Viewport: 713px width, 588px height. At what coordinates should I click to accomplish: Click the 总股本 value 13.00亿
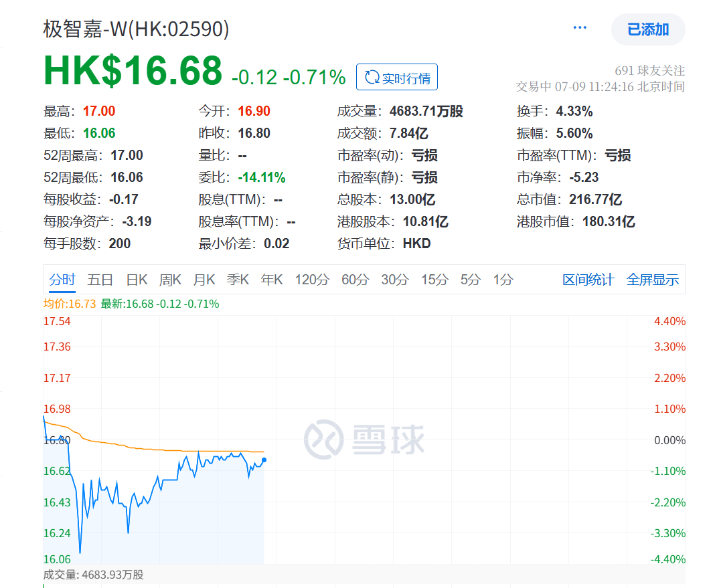[412, 199]
